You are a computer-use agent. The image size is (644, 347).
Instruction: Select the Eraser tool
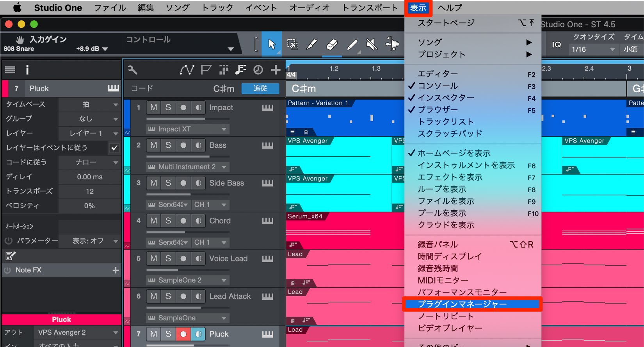[x=332, y=44]
